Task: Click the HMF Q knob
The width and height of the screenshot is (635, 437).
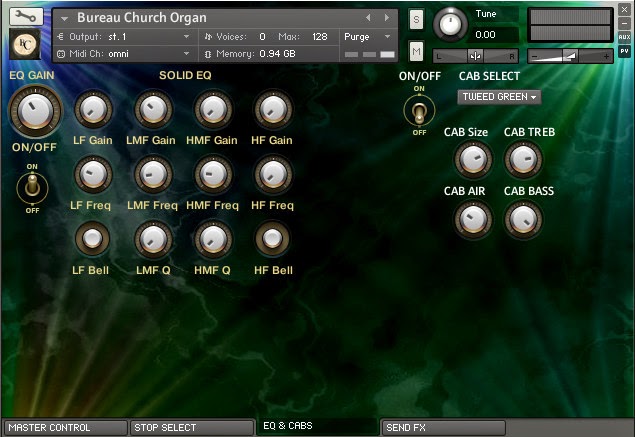Action: (x=213, y=239)
